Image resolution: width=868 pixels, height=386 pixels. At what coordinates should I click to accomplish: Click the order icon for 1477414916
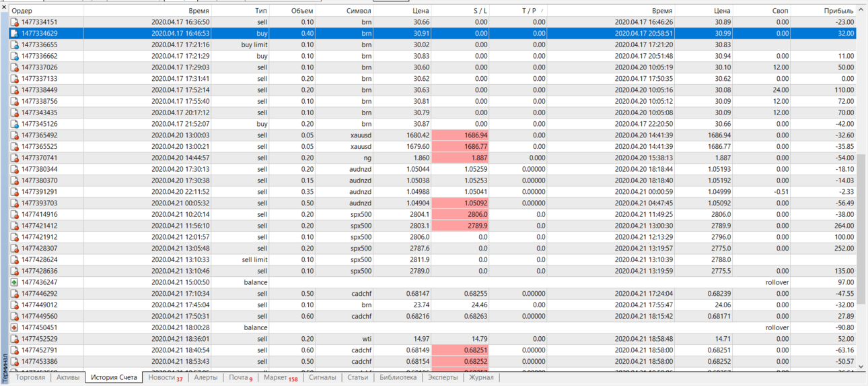[x=14, y=214]
